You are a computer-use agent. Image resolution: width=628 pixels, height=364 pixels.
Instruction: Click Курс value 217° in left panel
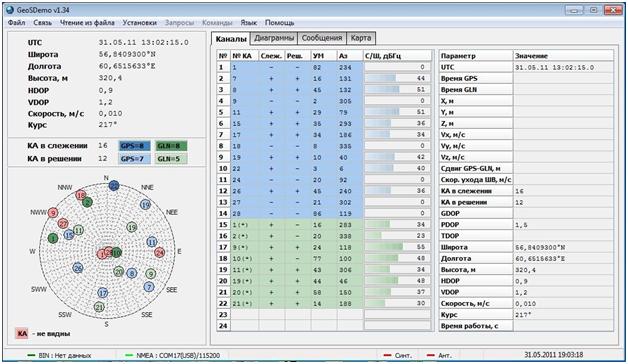click(108, 125)
